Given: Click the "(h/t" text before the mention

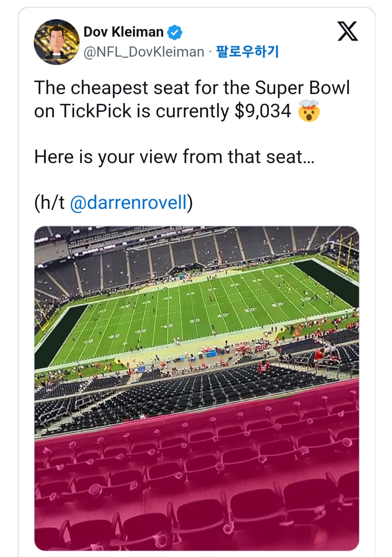Looking at the screenshot, I should pos(49,202).
